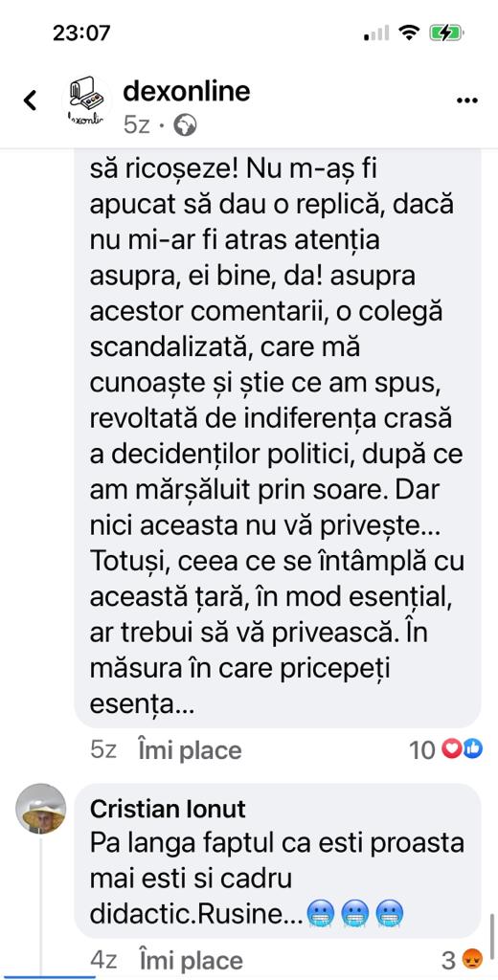Image resolution: width=498 pixels, height=980 pixels.
Task: View heart reaction on first comment
Action: [450, 748]
